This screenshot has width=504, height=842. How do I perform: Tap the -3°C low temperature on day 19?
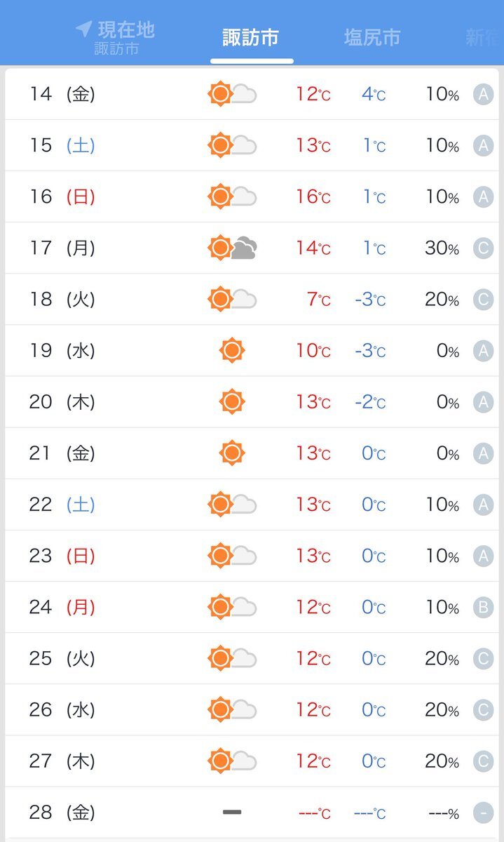pos(369,351)
